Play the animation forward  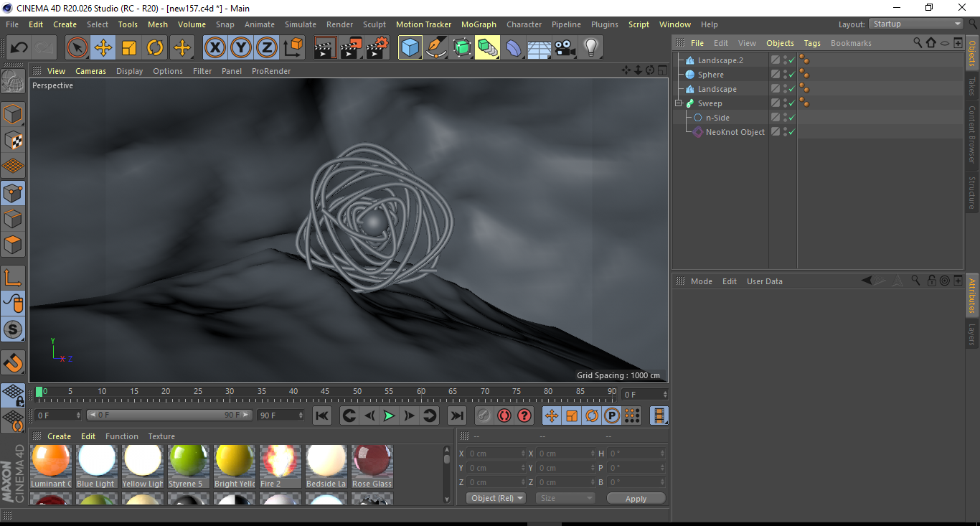coord(389,415)
